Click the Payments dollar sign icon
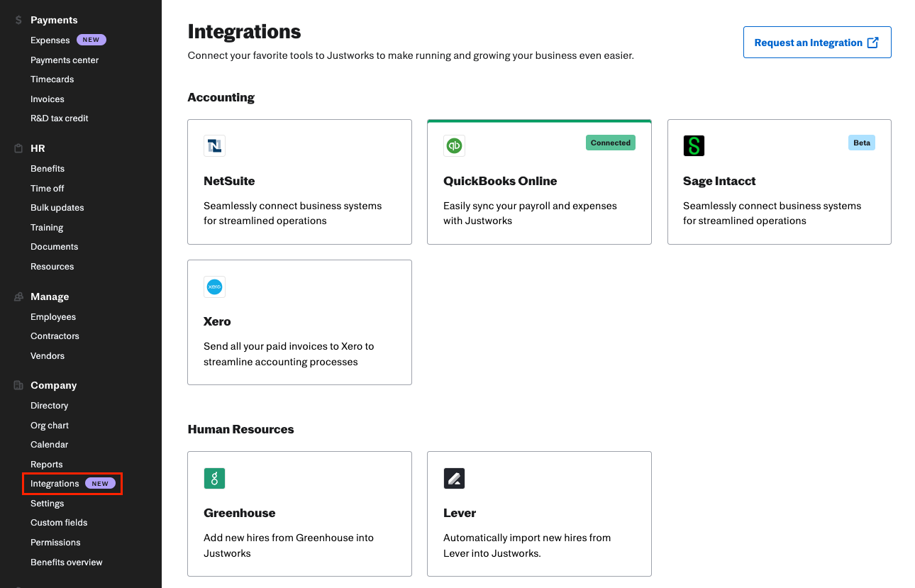 pyautogui.click(x=18, y=20)
